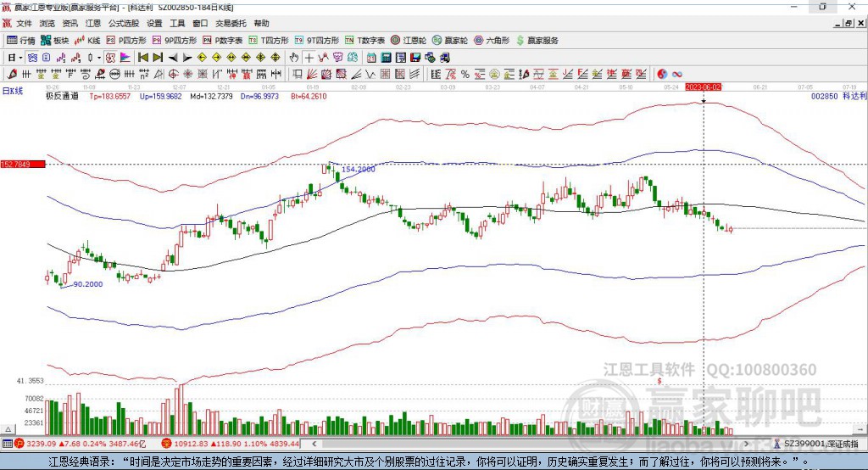Click the 002850 stock code label
The height and width of the screenshot is (470, 868).
824,96
